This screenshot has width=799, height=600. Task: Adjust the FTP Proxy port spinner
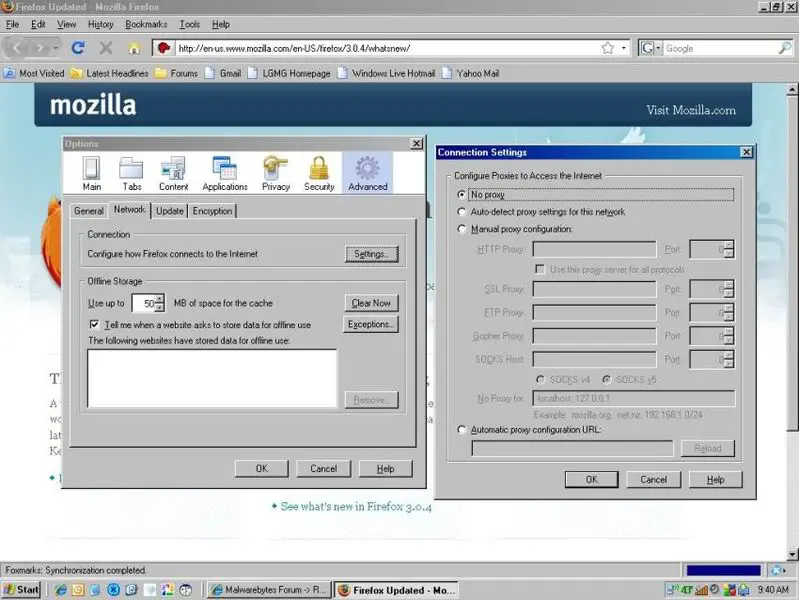click(729, 312)
